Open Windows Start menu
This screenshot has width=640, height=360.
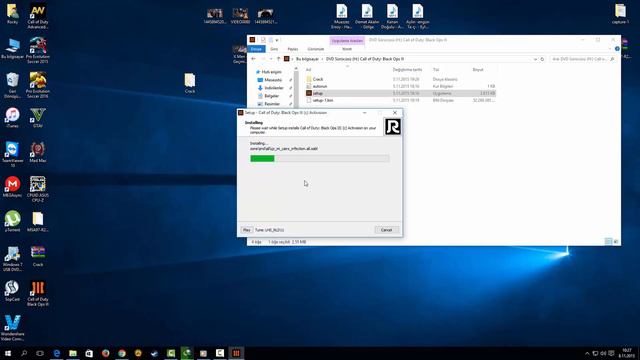click(x=8, y=353)
